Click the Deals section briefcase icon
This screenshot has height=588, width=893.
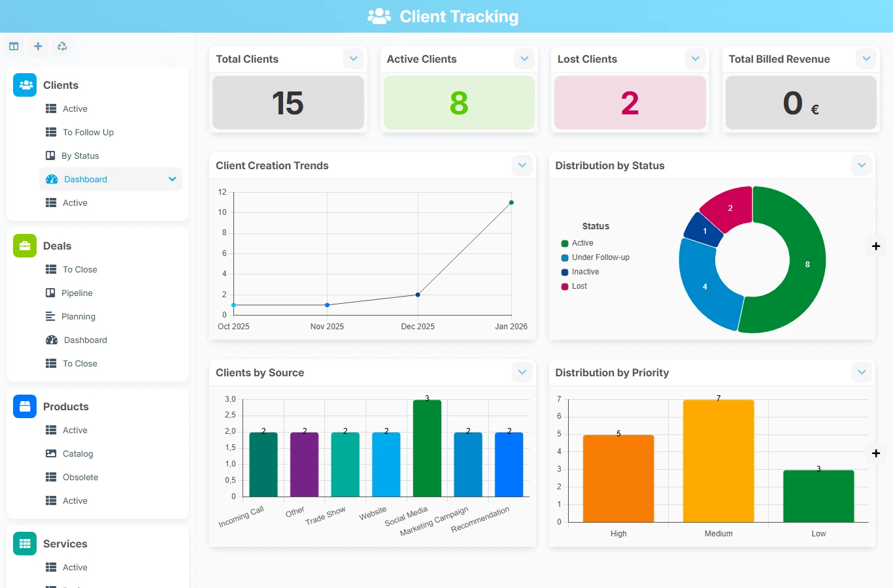click(25, 246)
